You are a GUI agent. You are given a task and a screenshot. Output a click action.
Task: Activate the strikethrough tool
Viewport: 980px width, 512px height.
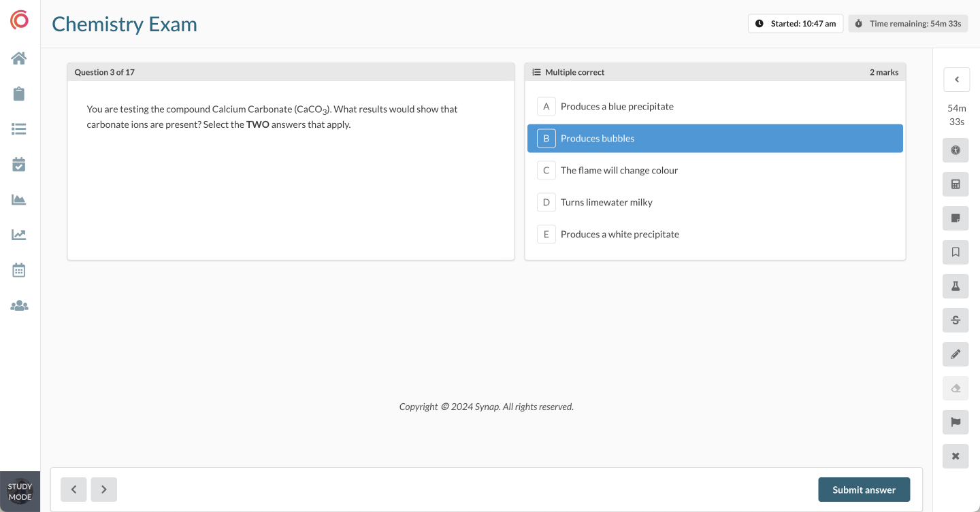(x=955, y=320)
